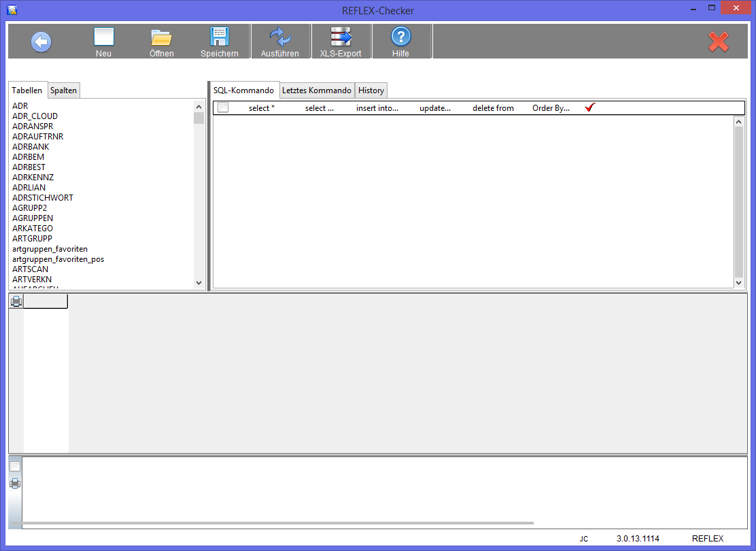The height and width of the screenshot is (551, 756).
Task: Open the Letztes Kommando tab
Action: (317, 90)
